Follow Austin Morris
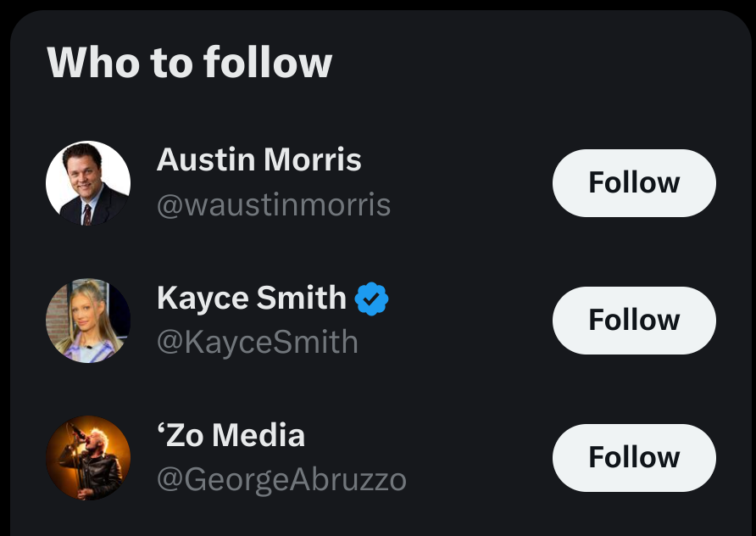Viewport: 756px width, 536px height. (634, 183)
